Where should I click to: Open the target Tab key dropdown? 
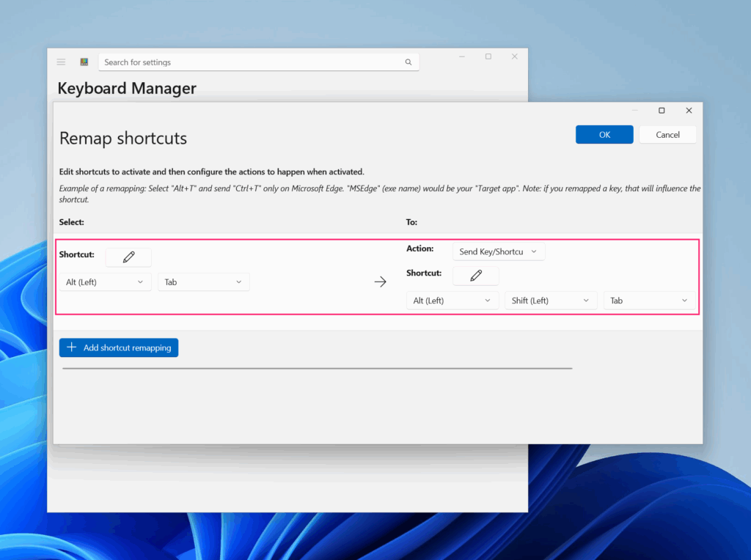[649, 301]
